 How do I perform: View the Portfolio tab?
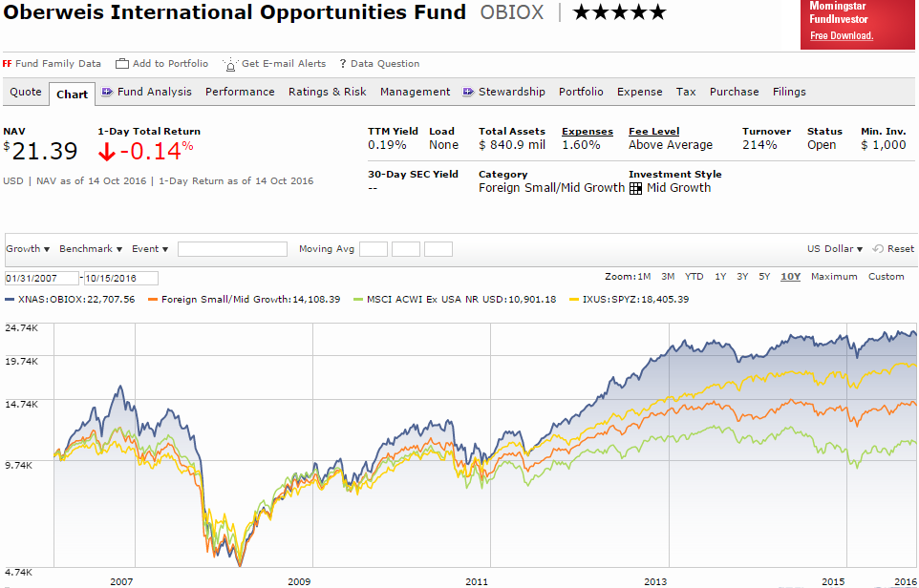coord(581,92)
